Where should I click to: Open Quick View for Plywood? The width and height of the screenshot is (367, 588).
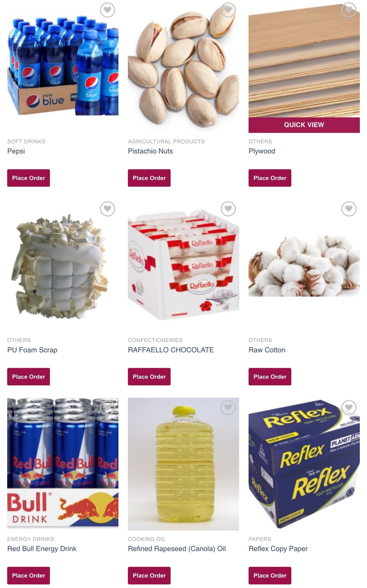pyautogui.click(x=304, y=125)
